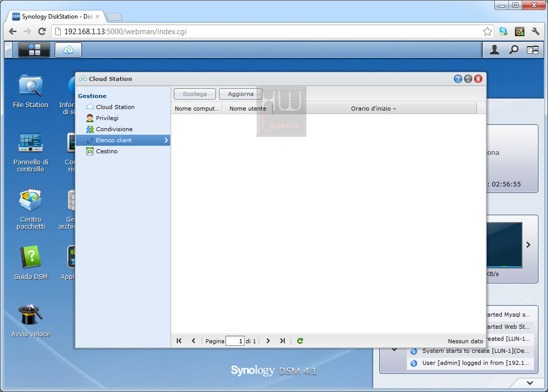This screenshot has height=392, width=548.
Task: Open the DSM search magnifier icon
Action: click(513, 50)
